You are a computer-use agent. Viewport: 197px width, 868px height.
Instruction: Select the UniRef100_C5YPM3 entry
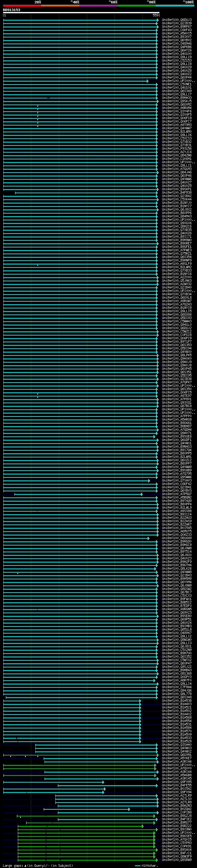[177, 843]
